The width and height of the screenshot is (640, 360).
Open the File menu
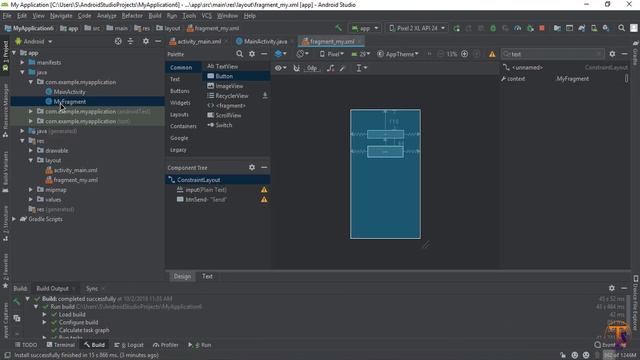coord(7,16)
